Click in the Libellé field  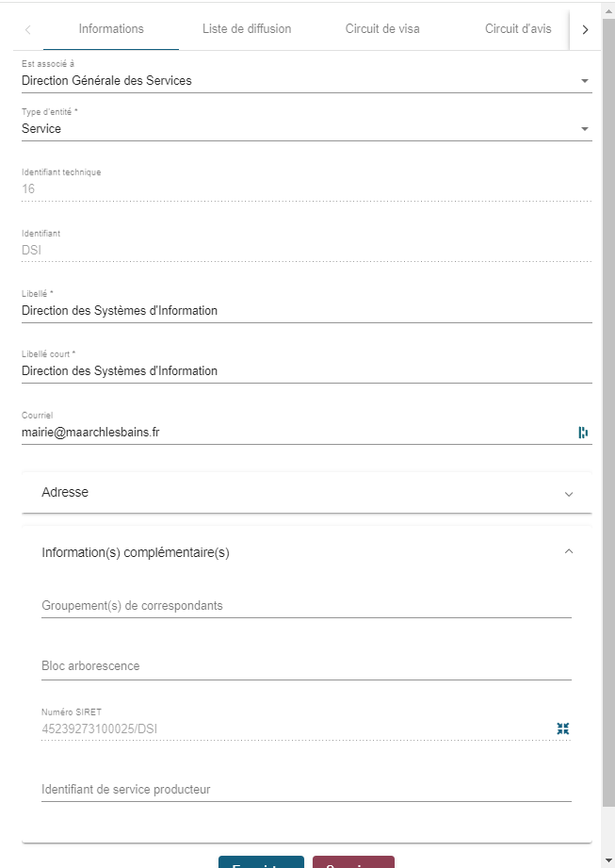pyautogui.click(x=306, y=311)
